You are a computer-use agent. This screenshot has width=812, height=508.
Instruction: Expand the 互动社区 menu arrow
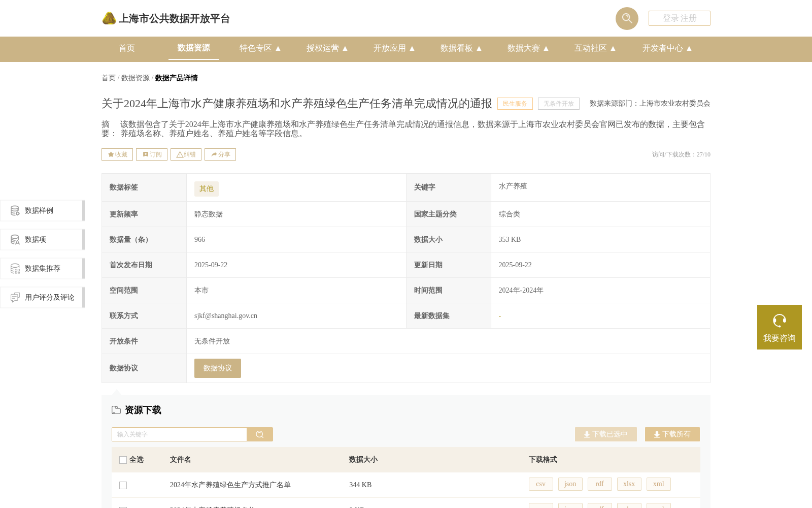[x=613, y=48]
